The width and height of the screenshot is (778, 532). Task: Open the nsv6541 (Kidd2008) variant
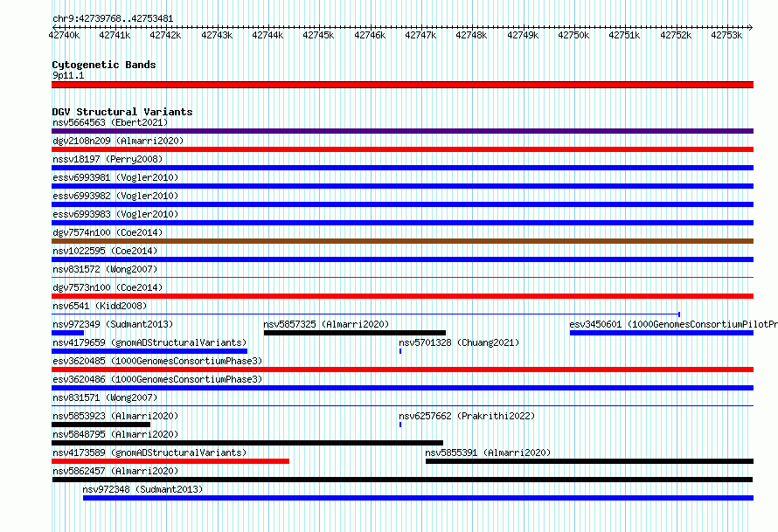100,306
